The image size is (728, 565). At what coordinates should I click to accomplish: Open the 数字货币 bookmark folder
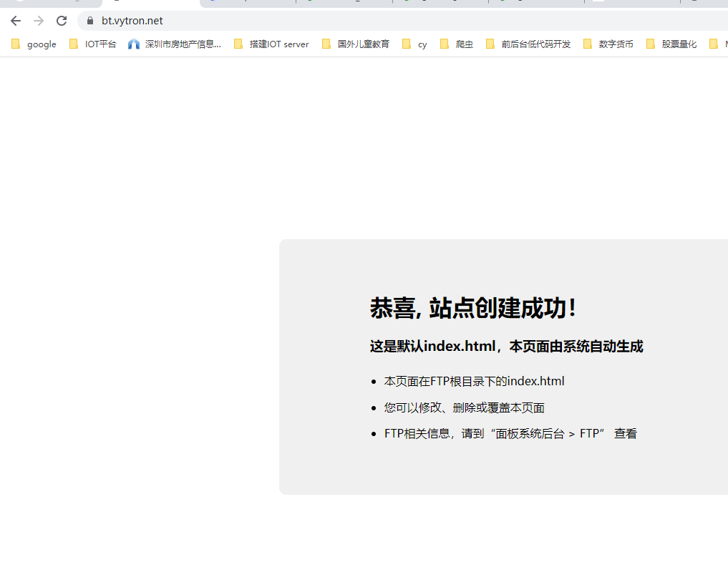608,44
